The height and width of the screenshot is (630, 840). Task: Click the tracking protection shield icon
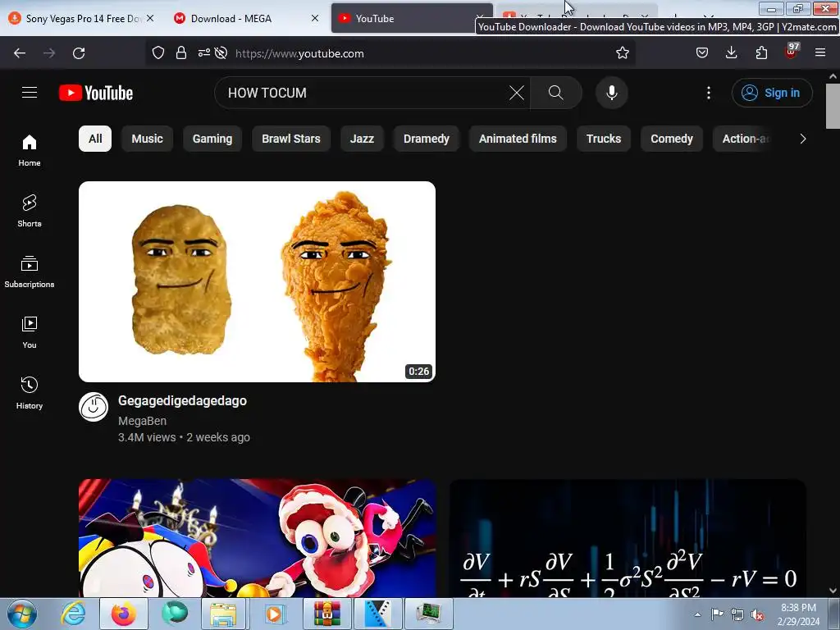coord(158,53)
